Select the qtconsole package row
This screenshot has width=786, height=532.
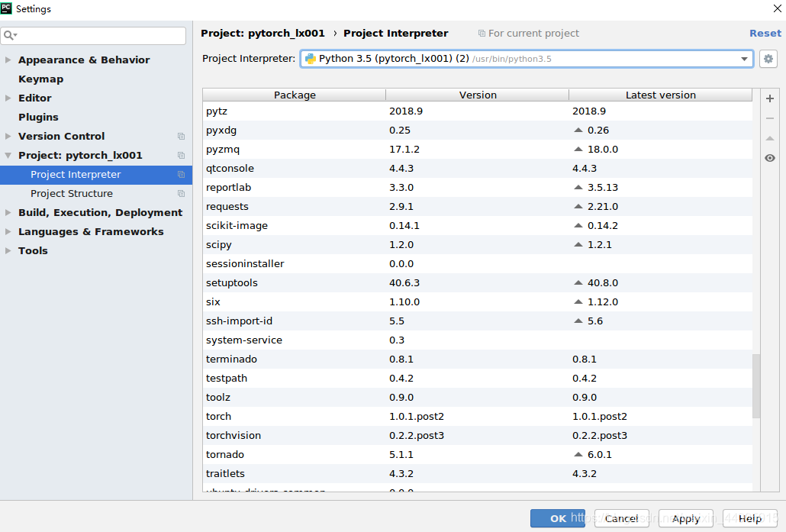coord(478,168)
